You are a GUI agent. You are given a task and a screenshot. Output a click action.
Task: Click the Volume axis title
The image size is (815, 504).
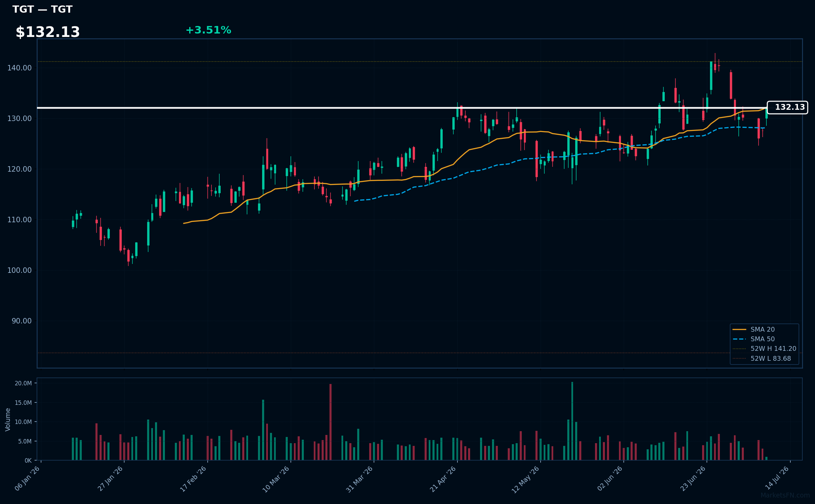pyautogui.click(x=8, y=420)
